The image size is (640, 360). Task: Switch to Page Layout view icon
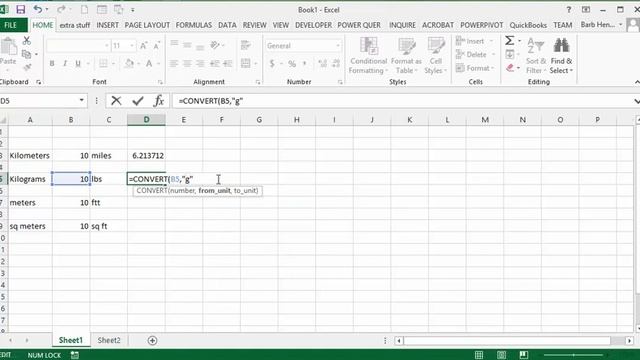pos(501,355)
